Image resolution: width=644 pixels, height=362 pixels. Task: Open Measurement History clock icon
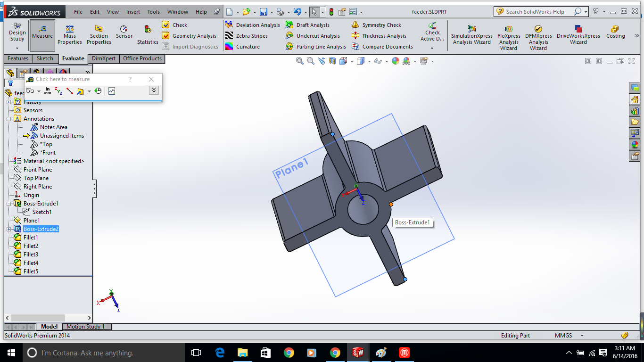pos(98,91)
